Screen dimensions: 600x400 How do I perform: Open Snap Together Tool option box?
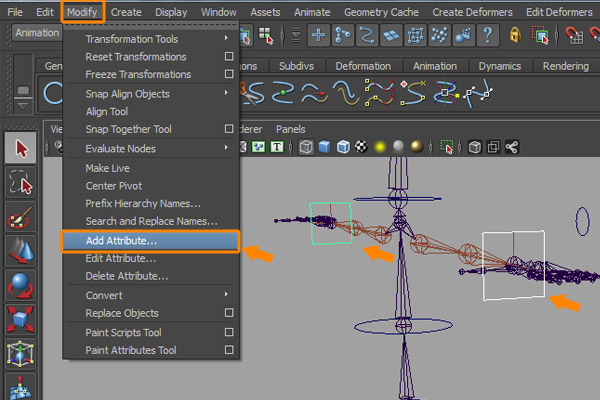click(229, 129)
